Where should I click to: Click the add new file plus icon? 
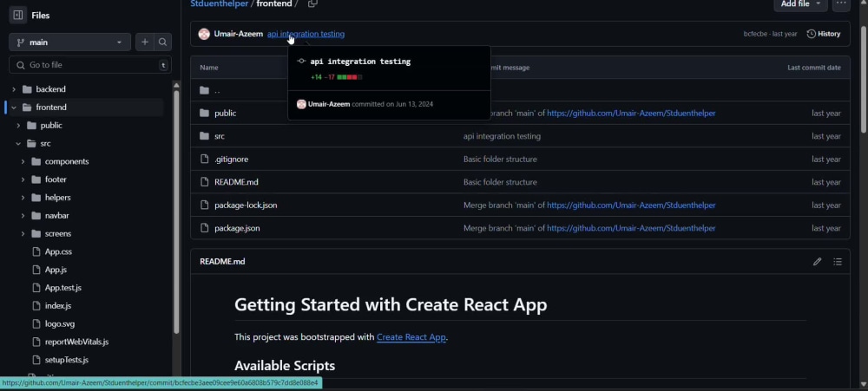click(x=144, y=42)
